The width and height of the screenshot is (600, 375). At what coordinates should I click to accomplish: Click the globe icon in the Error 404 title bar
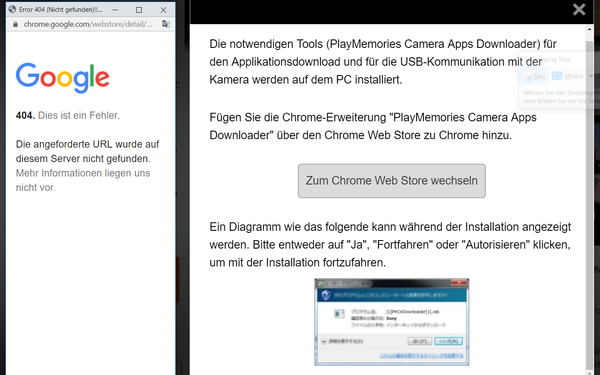(x=12, y=9)
